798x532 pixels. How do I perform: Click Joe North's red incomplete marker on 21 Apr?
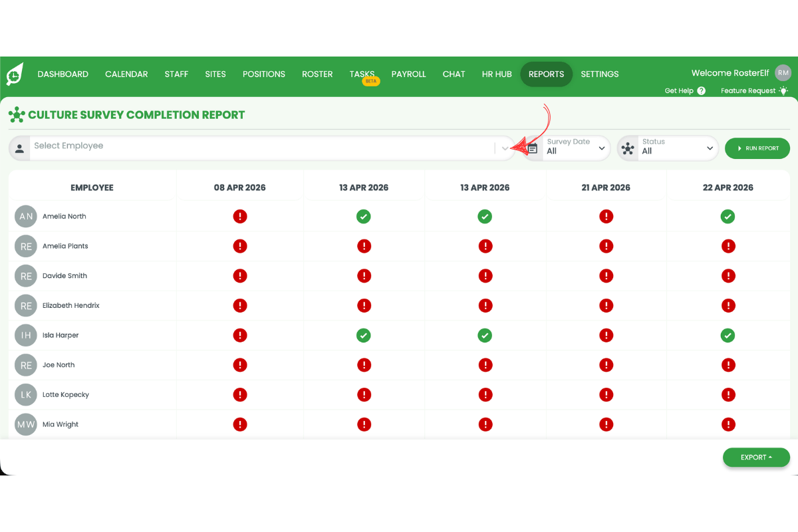(606, 364)
